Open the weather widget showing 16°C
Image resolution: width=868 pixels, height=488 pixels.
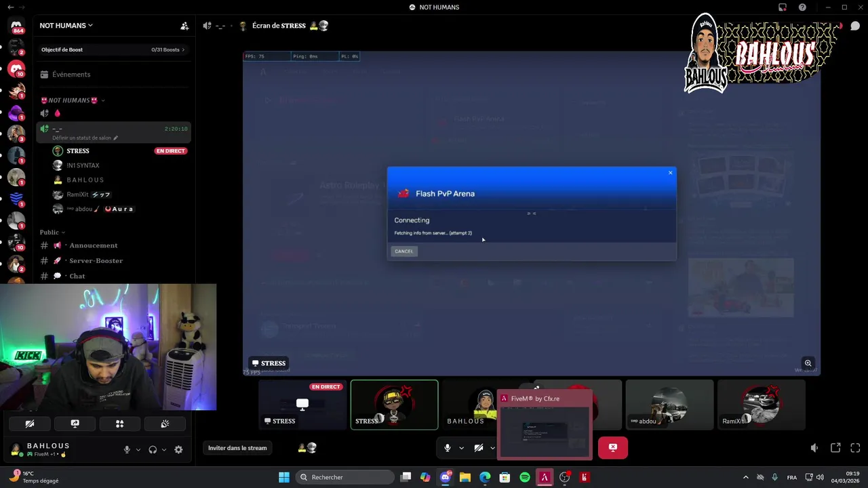click(34, 477)
